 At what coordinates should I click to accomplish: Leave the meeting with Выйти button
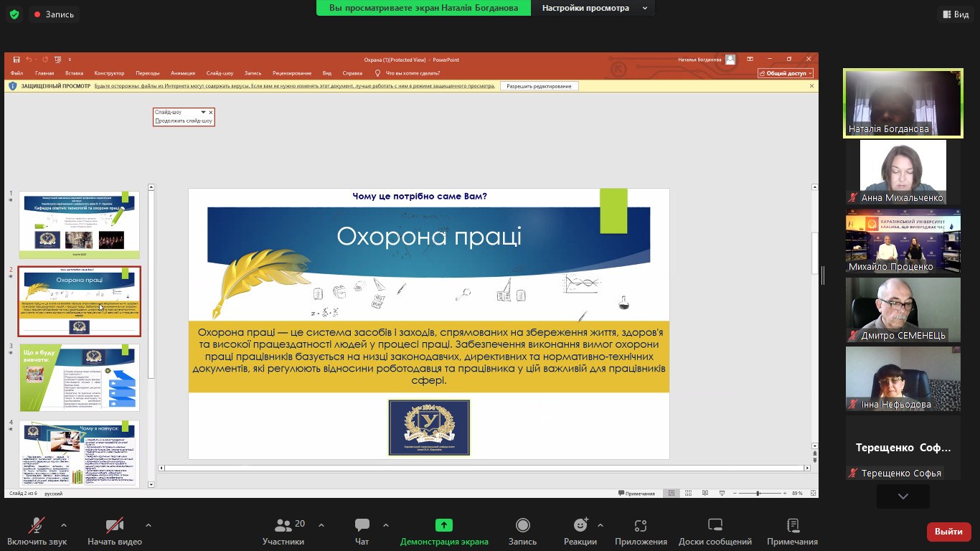(x=948, y=532)
